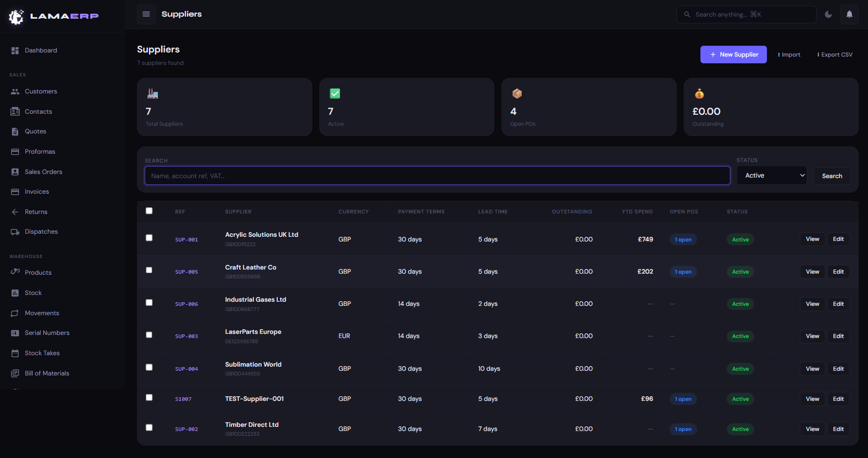Open Dashboard from the sidebar icon
The height and width of the screenshot is (458, 868).
(15, 50)
